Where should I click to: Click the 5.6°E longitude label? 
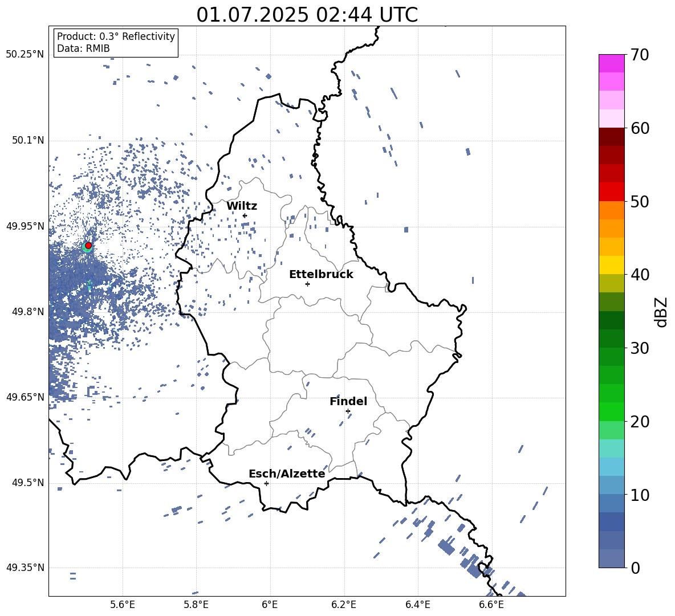tap(123, 605)
